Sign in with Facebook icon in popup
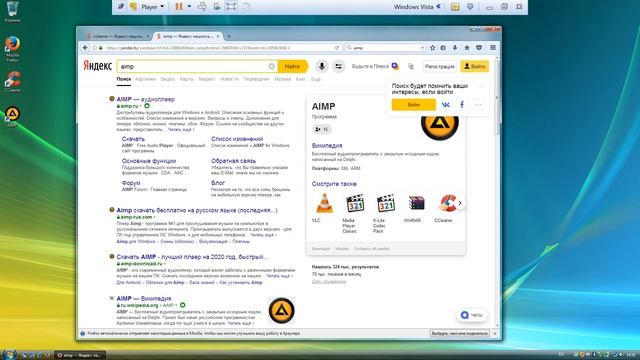 pyautogui.click(x=462, y=105)
